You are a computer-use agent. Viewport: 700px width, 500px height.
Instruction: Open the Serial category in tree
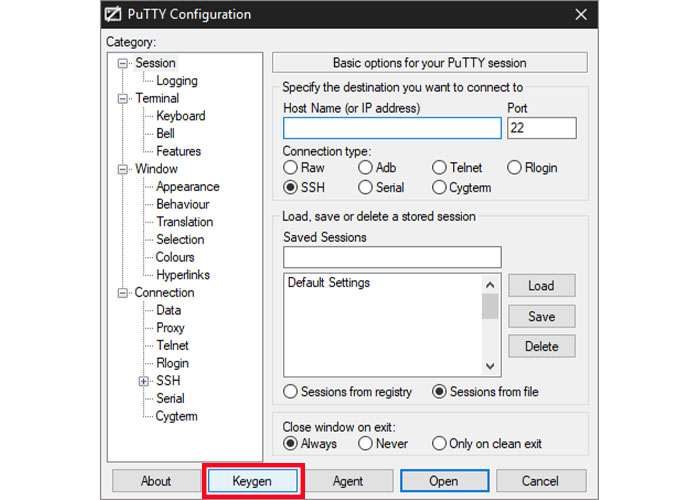tap(170, 399)
